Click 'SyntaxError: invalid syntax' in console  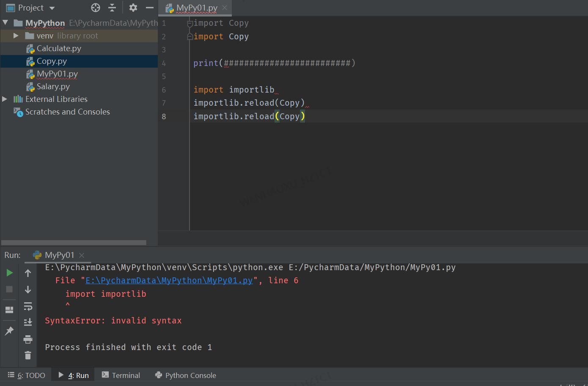(x=113, y=320)
